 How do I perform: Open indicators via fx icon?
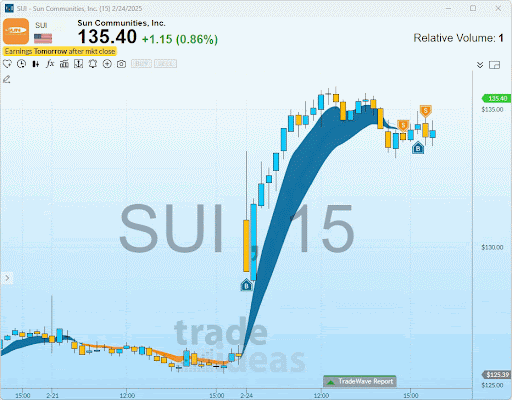click(50, 63)
